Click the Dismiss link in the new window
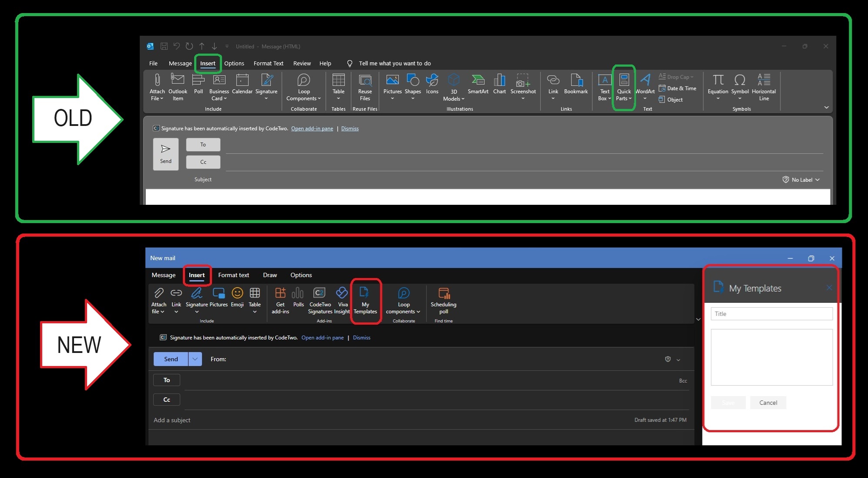Screen dimensions: 868x478 point(362,338)
